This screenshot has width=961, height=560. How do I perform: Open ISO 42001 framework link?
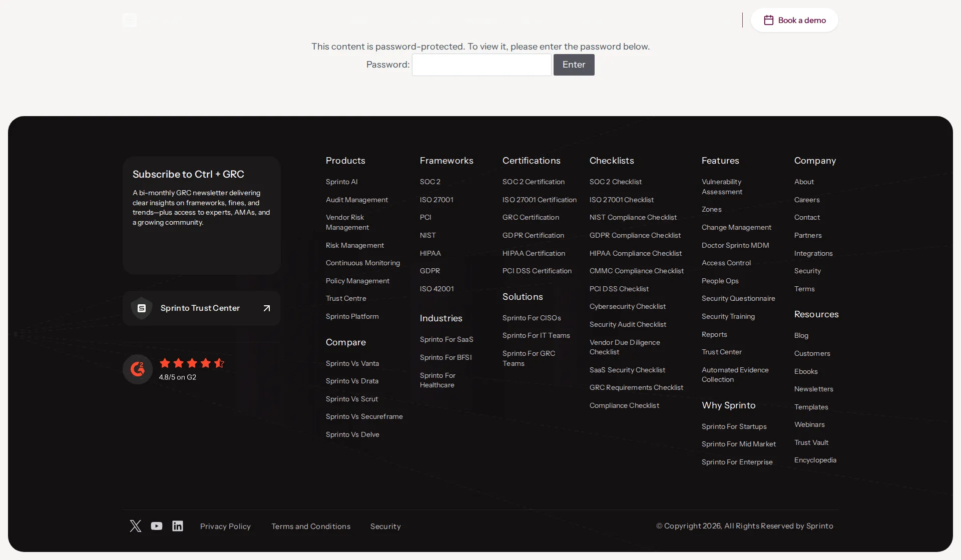click(437, 289)
